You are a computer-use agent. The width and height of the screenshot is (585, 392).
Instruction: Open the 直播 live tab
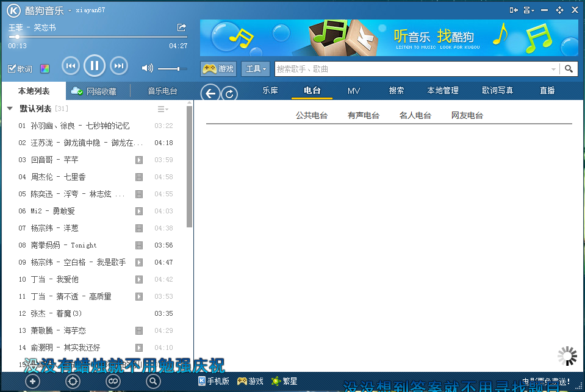pyautogui.click(x=547, y=91)
